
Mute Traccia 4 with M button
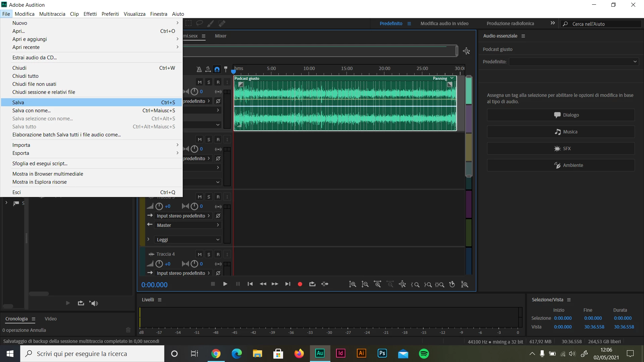200,254
